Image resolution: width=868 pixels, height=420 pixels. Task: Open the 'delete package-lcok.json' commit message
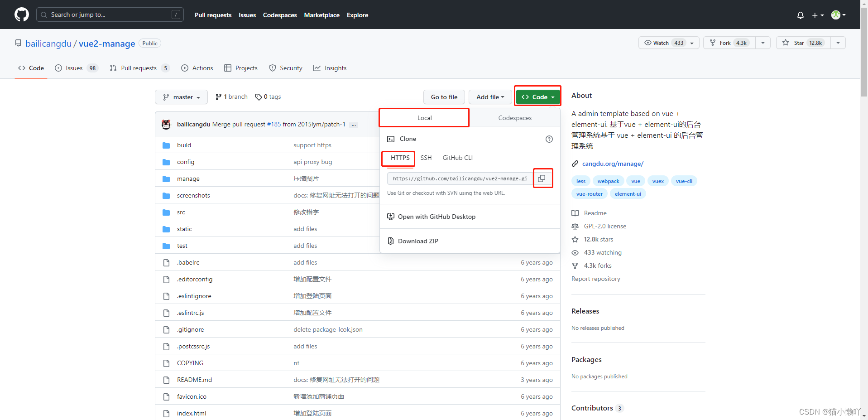pyautogui.click(x=328, y=329)
